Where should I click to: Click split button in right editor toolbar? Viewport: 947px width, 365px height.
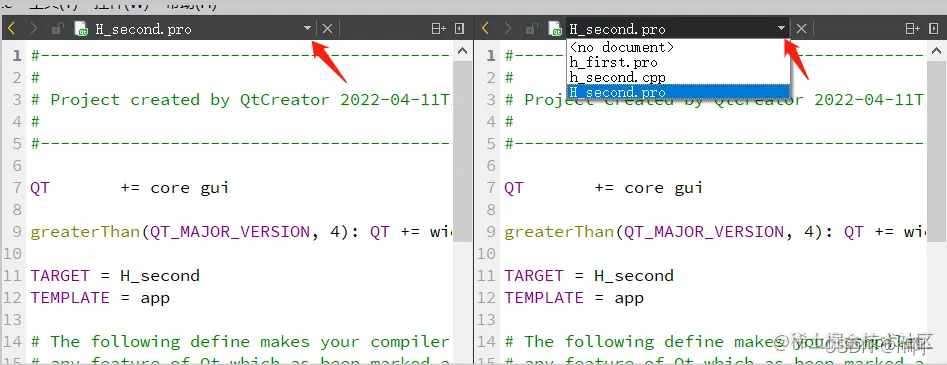click(913, 28)
